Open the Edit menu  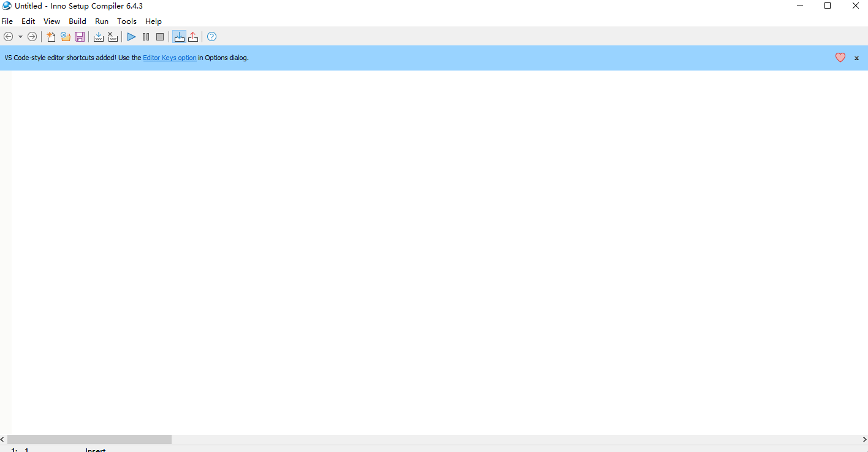(28, 21)
